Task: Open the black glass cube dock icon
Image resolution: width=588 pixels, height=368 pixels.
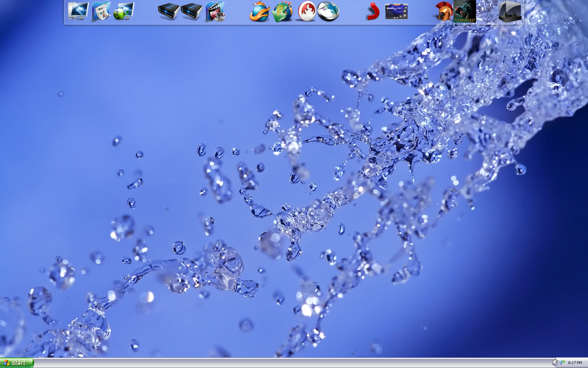Action: [x=510, y=12]
